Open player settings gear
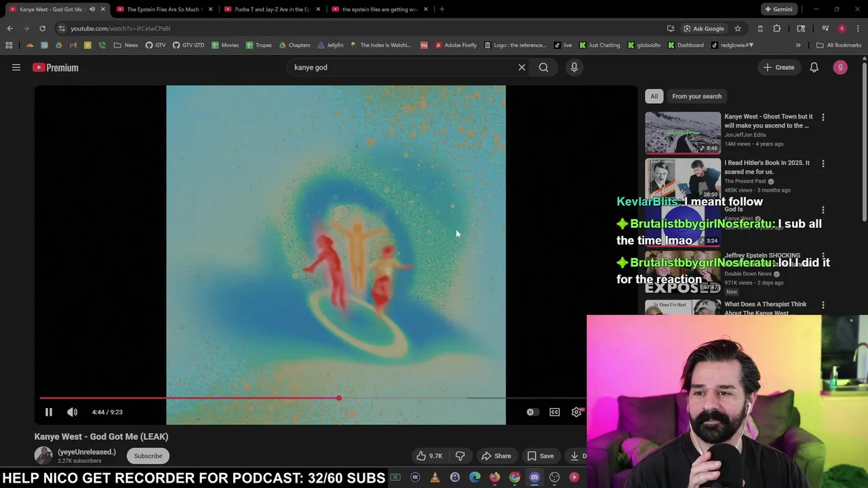868x488 pixels. click(x=576, y=412)
